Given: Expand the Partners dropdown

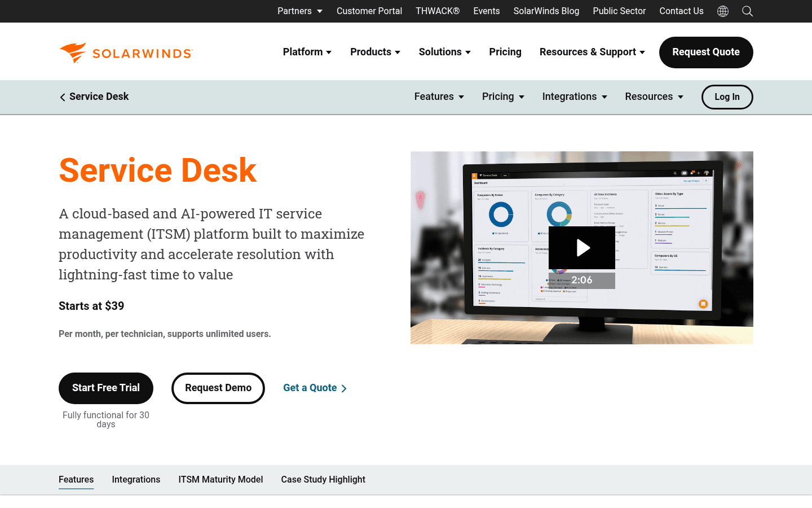Looking at the screenshot, I should (x=300, y=11).
